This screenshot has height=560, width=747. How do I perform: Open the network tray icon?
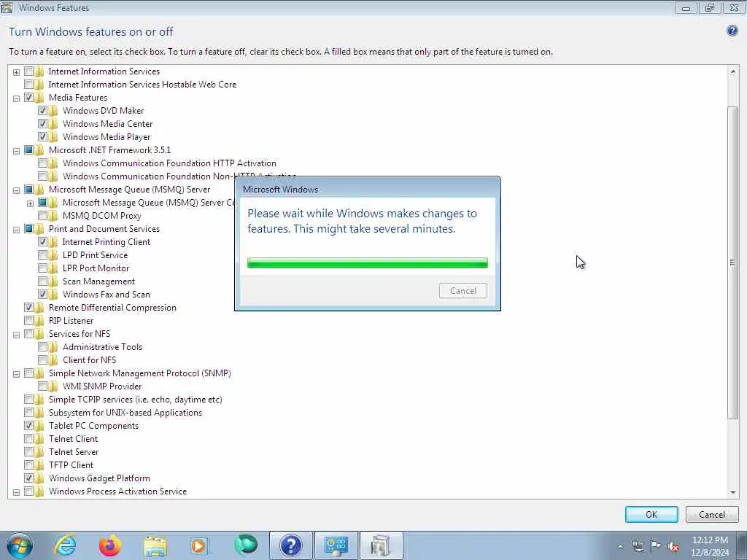[x=638, y=547]
